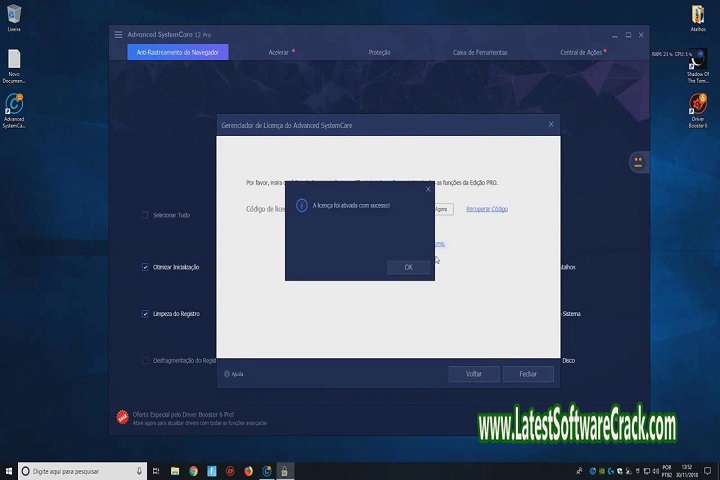The width and height of the screenshot is (720, 480).
Task: Open the blue F app in taskbar
Action: (212, 471)
